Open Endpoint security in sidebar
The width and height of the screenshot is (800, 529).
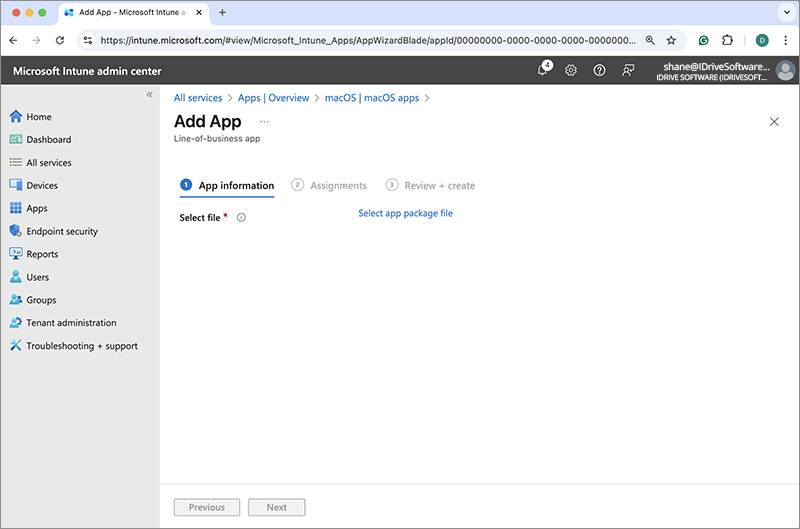[x=62, y=231]
